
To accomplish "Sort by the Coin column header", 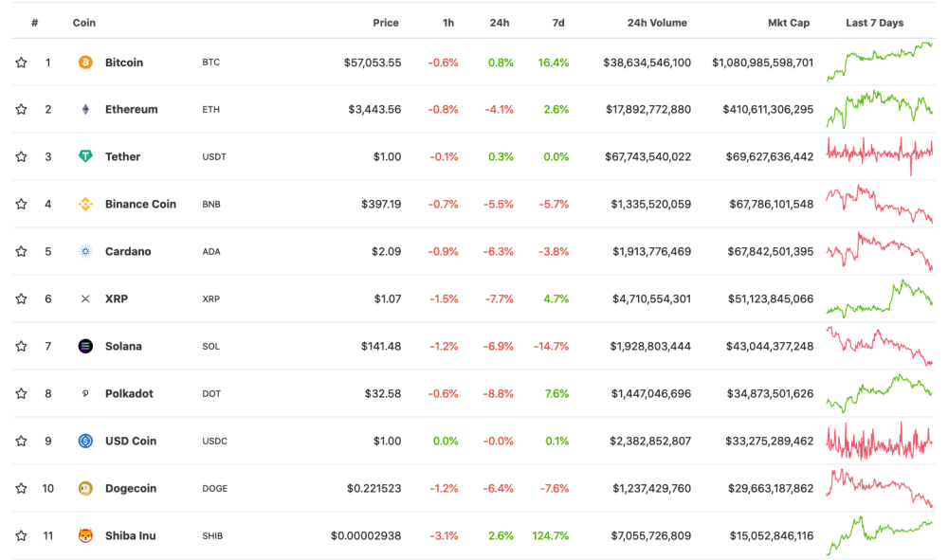I will (x=84, y=23).
